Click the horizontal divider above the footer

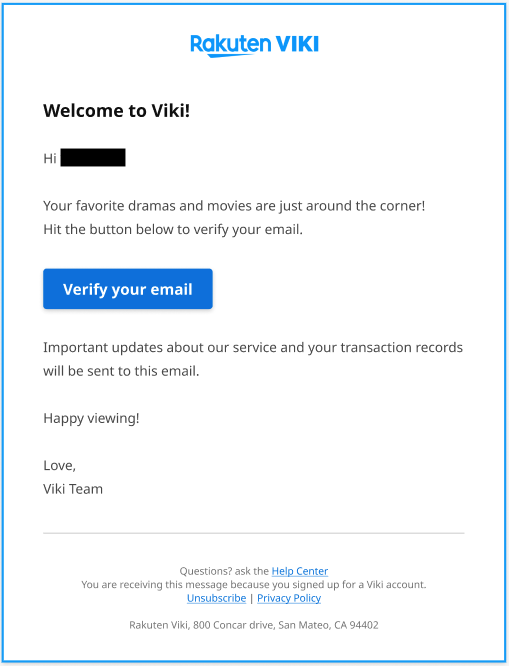pos(254,533)
